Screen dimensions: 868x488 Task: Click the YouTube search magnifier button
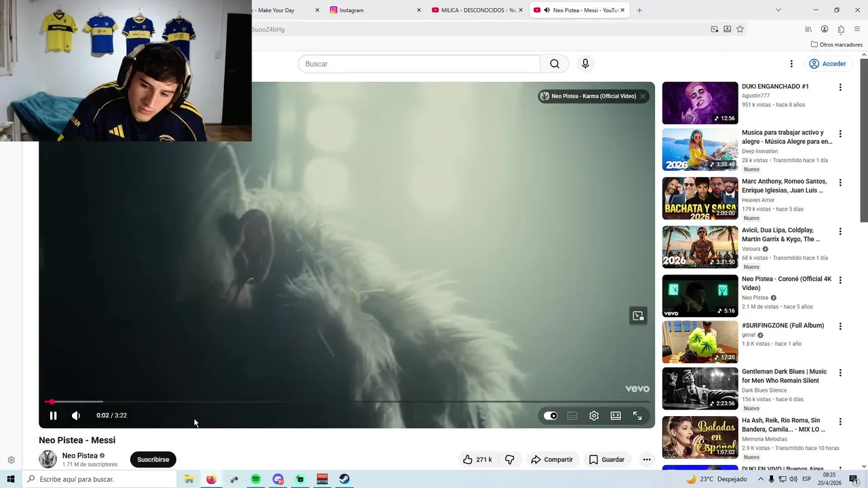coord(555,64)
